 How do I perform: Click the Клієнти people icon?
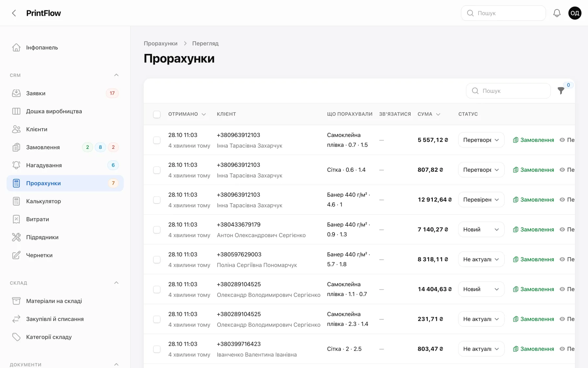16,129
